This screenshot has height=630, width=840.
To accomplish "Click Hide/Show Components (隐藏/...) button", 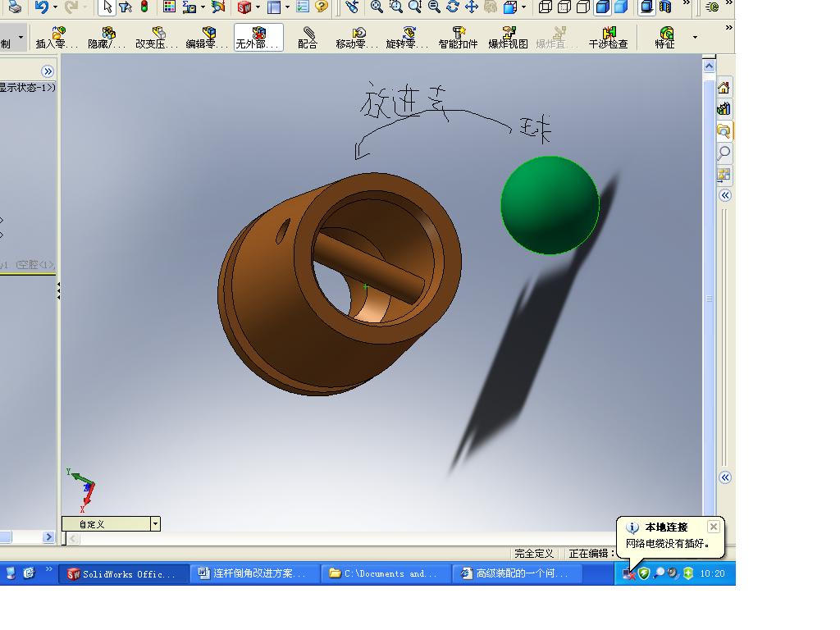I will pyautogui.click(x=107, y=38).
